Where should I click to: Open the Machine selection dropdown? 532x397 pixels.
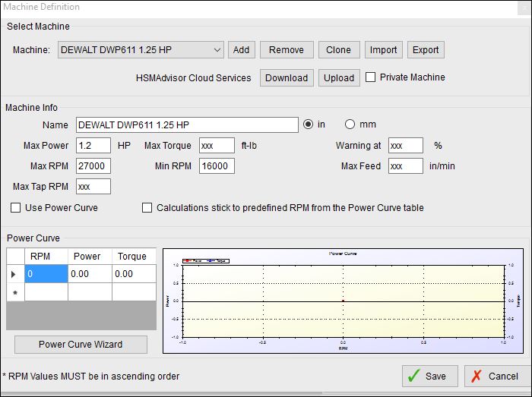click(x=141, y=50)
